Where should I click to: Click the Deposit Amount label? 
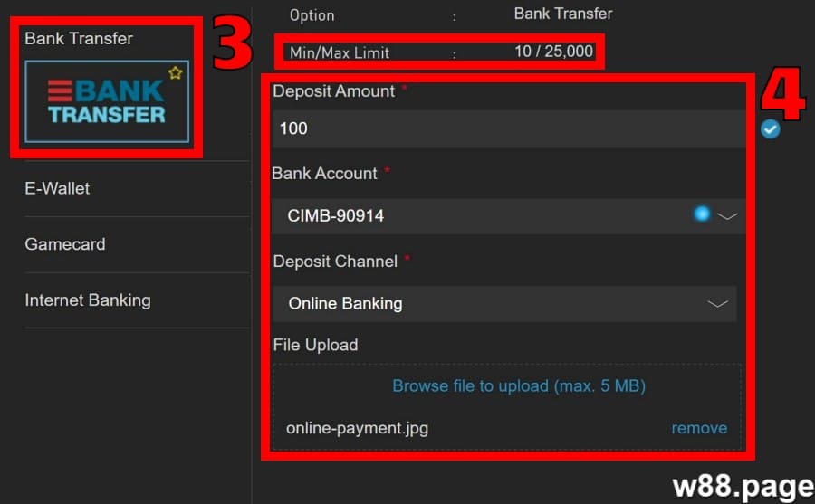pyautogui.click(x=333, y=91)
